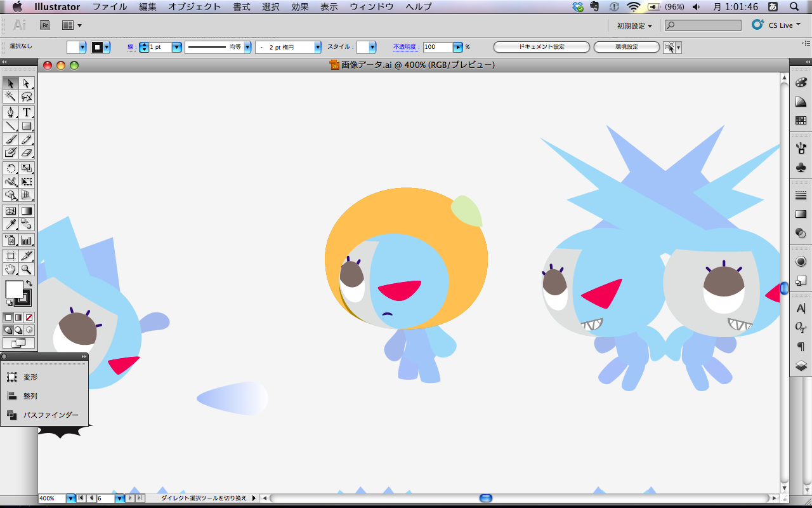Open the Swatches grid panel icon
Screen dimensions: 812x508
click(801, 120)
